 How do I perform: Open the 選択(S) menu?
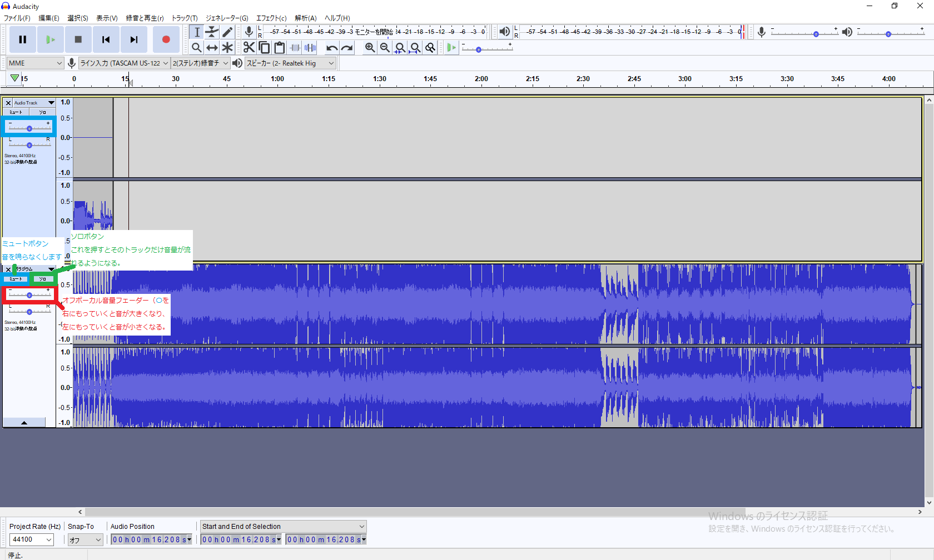point(78,18)
